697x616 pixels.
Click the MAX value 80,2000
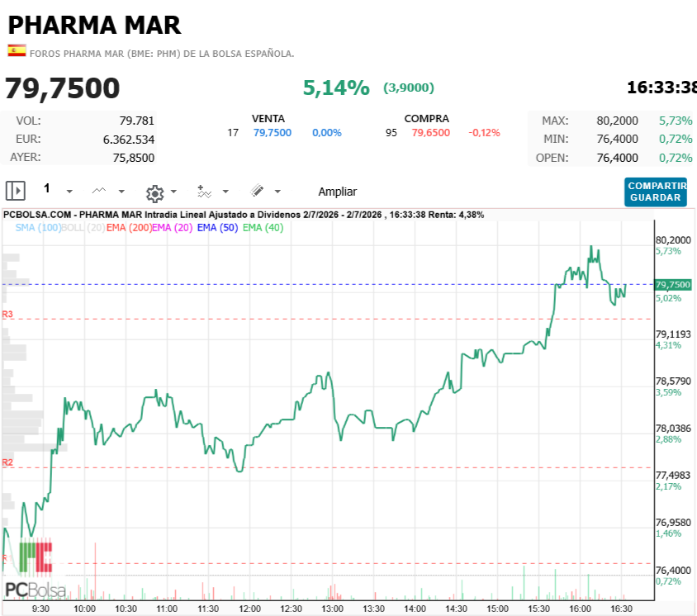[x=618, y=121]
